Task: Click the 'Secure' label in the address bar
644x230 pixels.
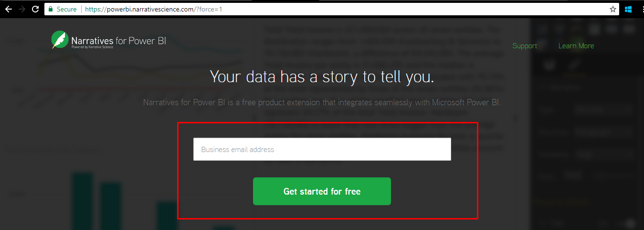Action: [66, 9]
